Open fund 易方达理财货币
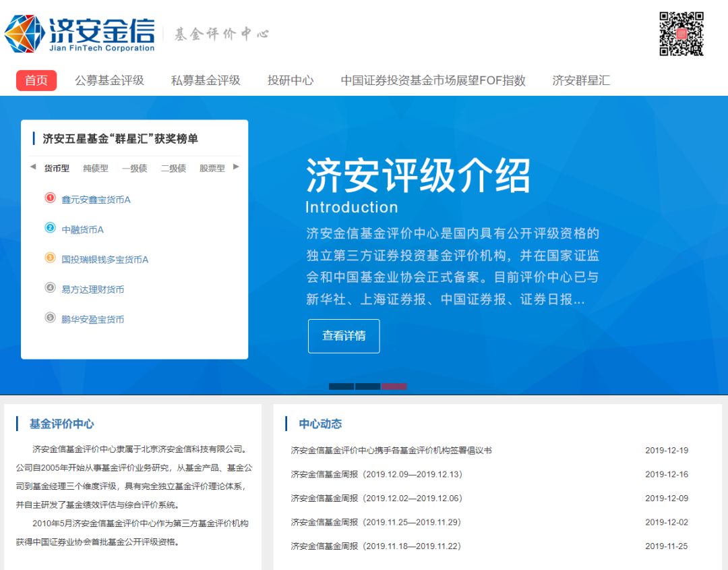 pos(93,289)
